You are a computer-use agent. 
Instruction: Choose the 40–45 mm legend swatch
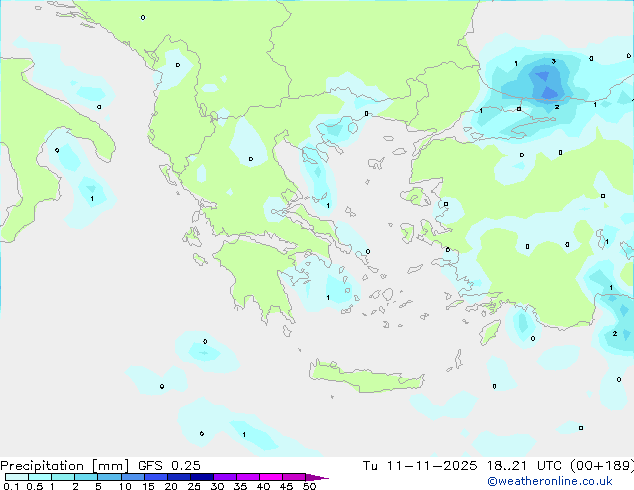click(x=271, y=477)
